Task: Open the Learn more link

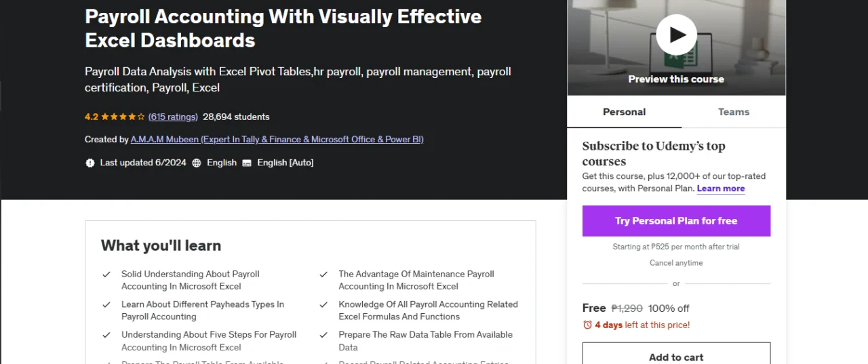Action: pos(721,188)
